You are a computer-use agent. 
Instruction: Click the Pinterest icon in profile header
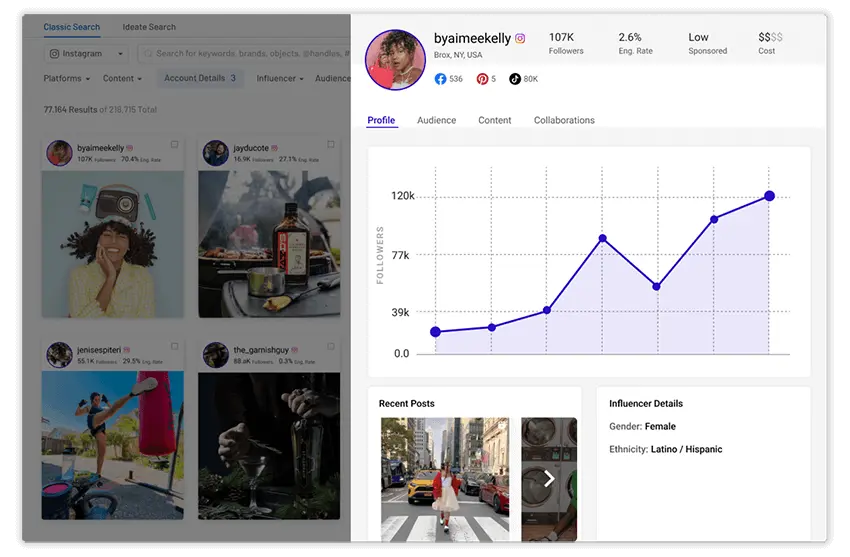[482, 78]
